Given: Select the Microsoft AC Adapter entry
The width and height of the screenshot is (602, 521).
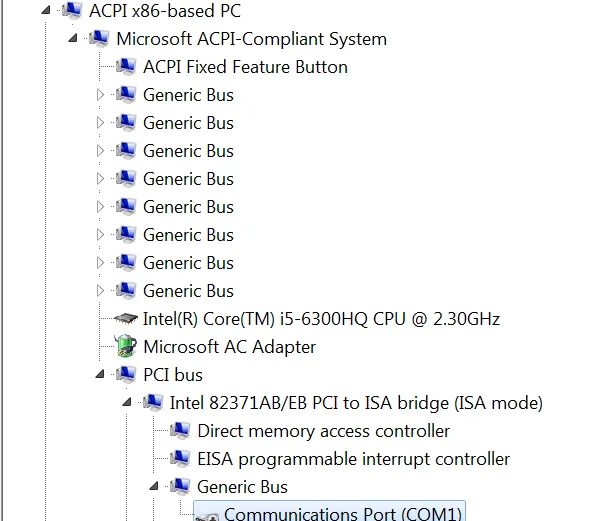Looking at the screenshot, I should 230,347.
